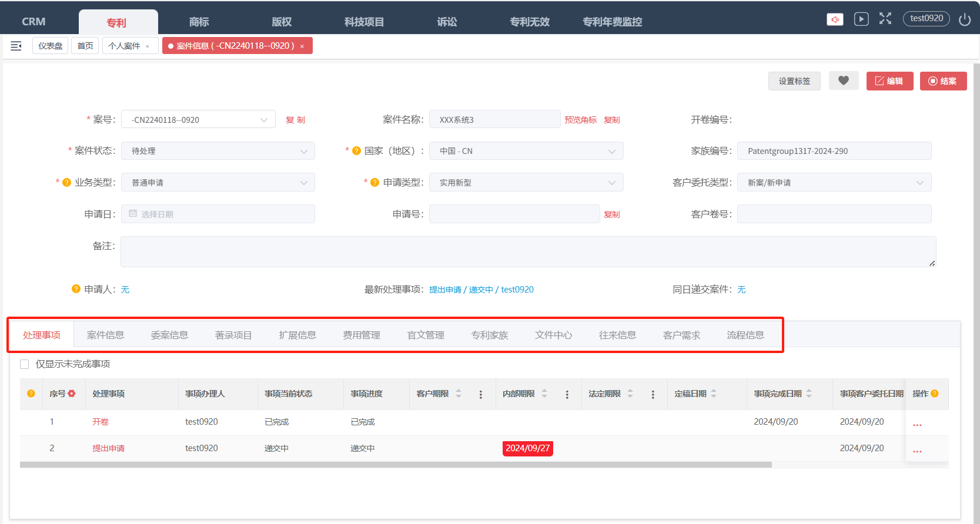The image size is (980, 524).
Task: Click the 预览角标 link
Action: click(x=580, y=120)
